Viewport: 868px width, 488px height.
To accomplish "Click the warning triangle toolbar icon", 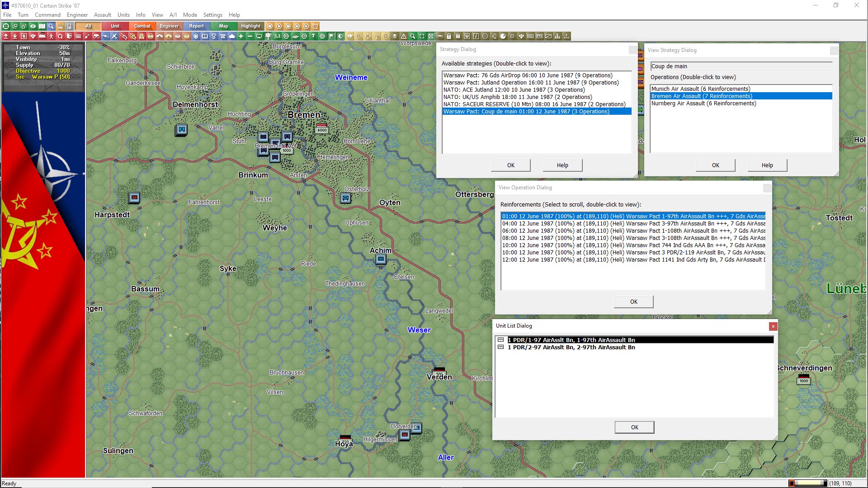I will tap(404, 36).
